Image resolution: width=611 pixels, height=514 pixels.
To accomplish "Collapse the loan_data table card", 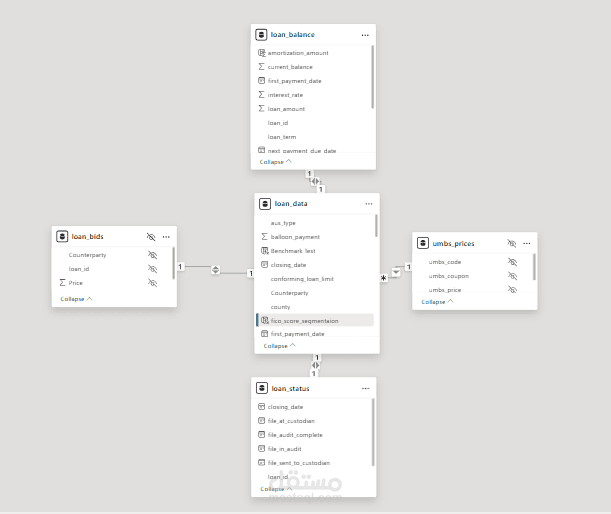I will click(279, 346).
